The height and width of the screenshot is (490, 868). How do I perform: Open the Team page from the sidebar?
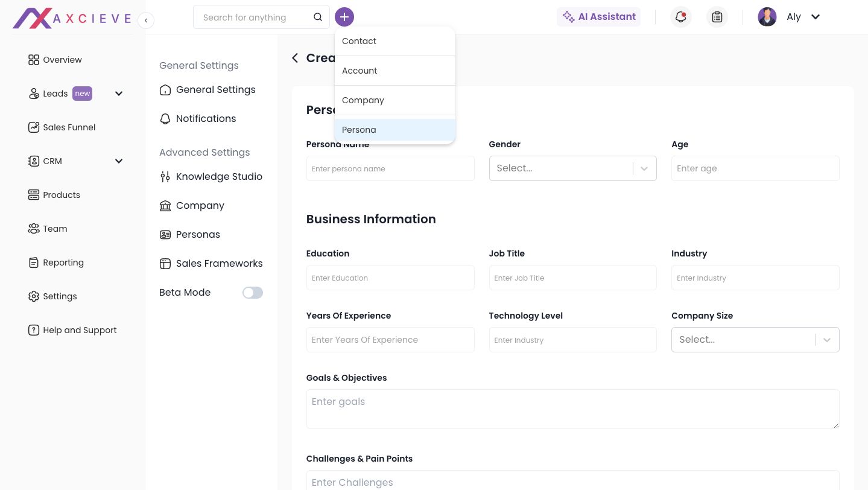[x=55, y=229]
